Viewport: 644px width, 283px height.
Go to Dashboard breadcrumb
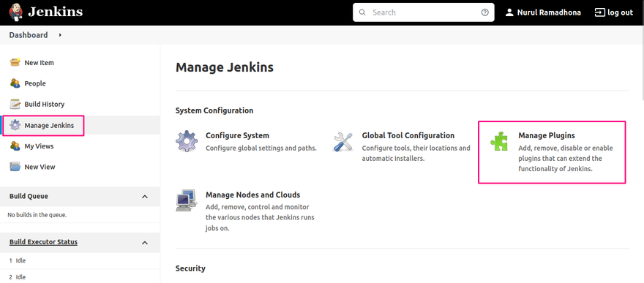[29, 35]
